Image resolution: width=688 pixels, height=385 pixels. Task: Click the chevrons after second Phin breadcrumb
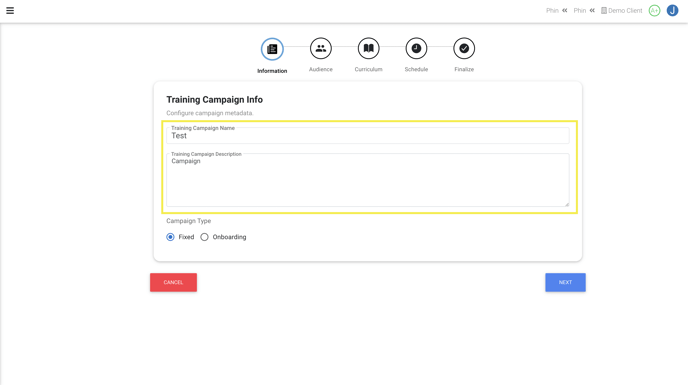tap(592, 11)
